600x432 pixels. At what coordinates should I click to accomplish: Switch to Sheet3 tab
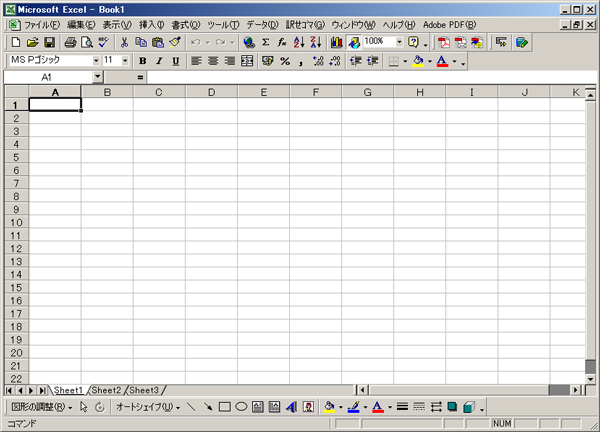[144, 390]
